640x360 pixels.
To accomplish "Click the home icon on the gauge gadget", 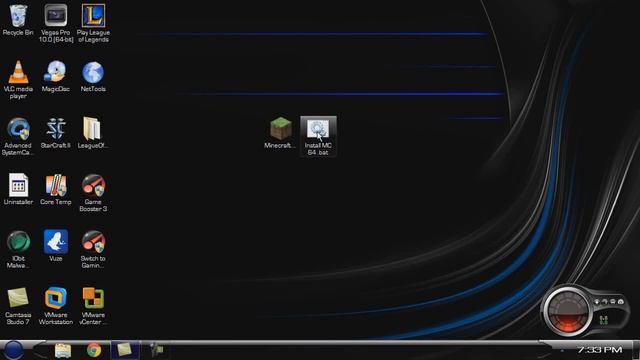I will [x=621, y=302].
